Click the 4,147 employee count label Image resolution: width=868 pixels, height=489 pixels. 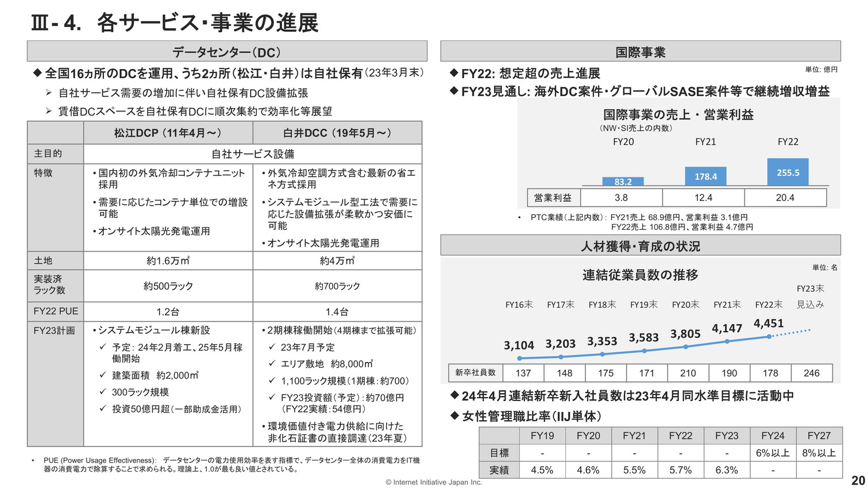pyautogui.click(x=727, y=328)
